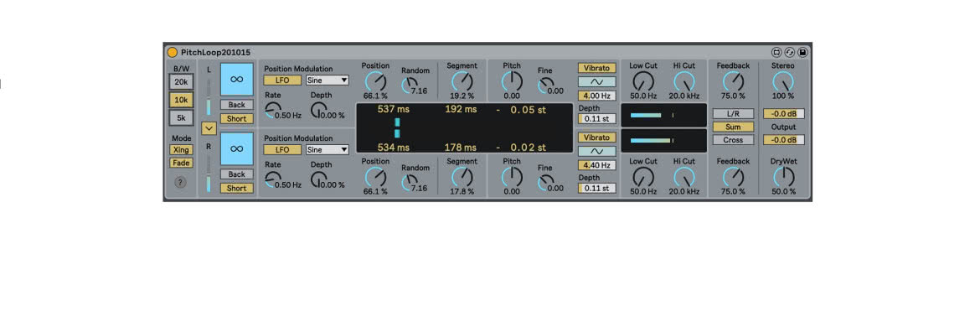Click the vibrato rate field showing 4.40 Hz
The image size is (980, 327).
(x=597, y=165)
